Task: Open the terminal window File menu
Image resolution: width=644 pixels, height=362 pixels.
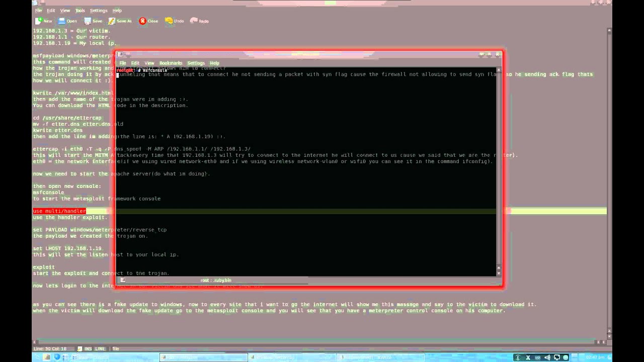Action: pos(123,63)
